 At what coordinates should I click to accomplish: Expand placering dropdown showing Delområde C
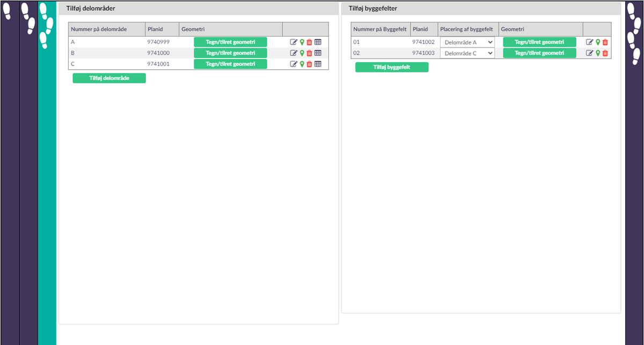[x=467, y=53]
